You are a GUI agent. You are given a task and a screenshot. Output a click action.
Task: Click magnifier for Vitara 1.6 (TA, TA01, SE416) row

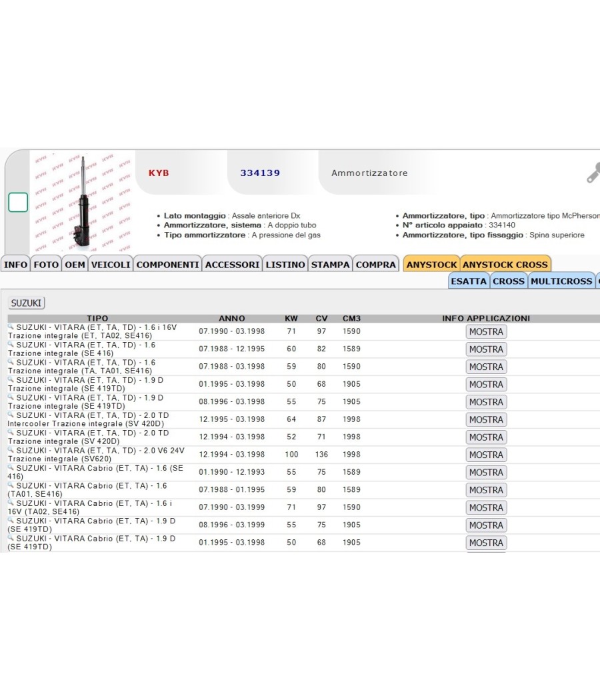click(x=11, y=362)
